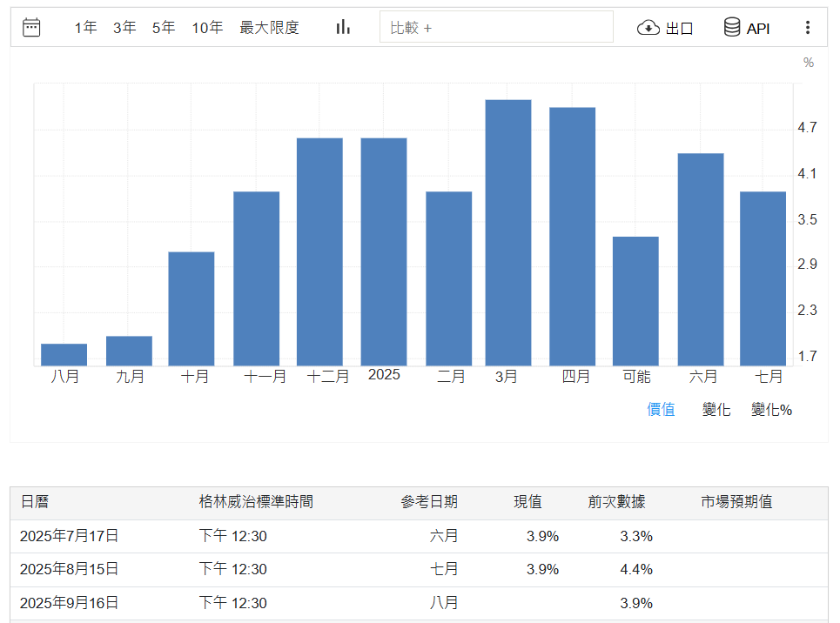This screenshot has height=623, width=840.
Task: Click the 日曆 column header
Action: click(35, 501)
